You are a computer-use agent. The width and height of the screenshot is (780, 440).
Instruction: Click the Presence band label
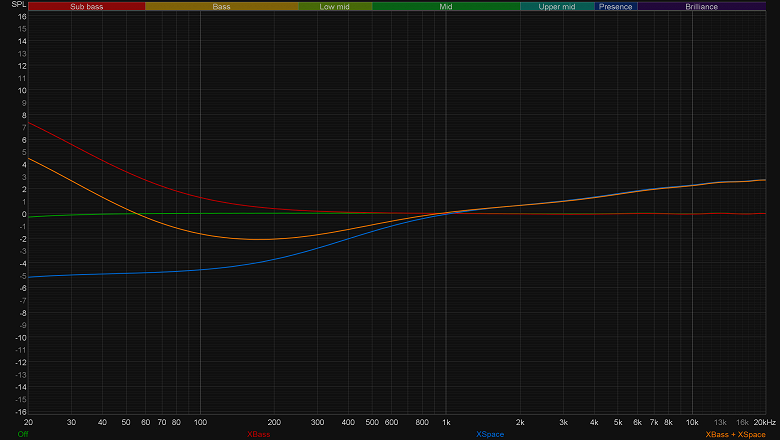(616, 6)
